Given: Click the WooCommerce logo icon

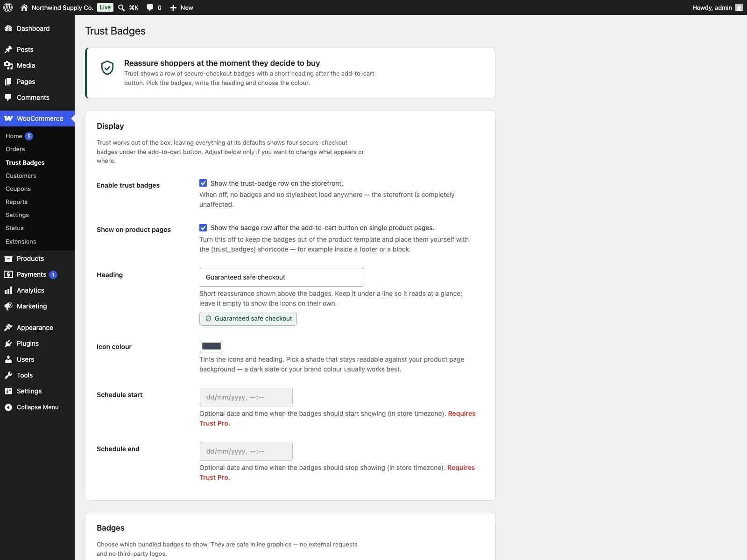Looking at the screenshot, I should 8,119.
